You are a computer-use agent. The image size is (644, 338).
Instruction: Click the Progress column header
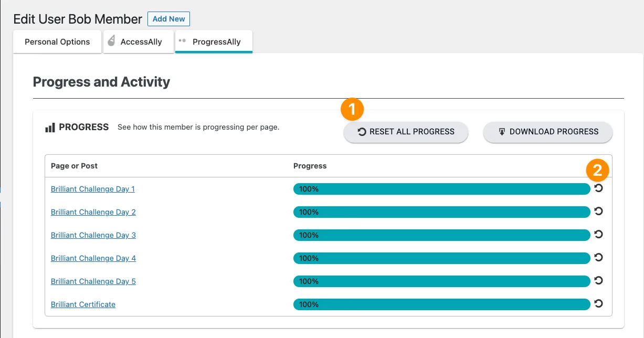coord(310,166)
